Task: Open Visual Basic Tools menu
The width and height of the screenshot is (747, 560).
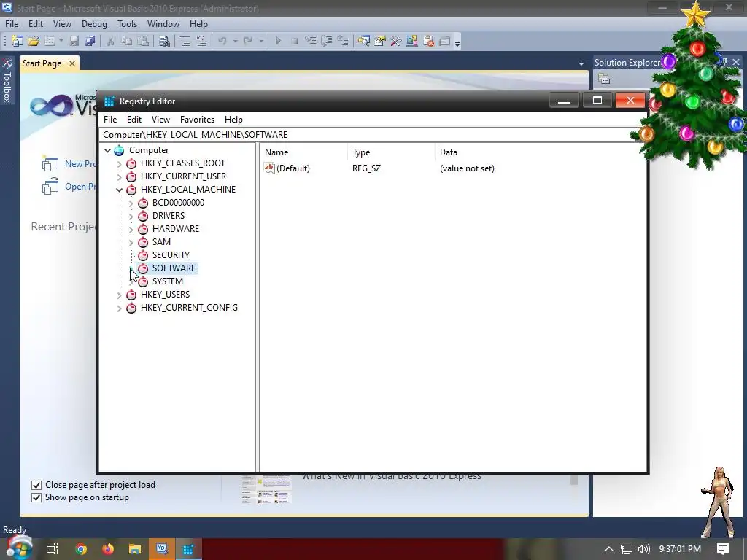Action: tap(127, 24)
